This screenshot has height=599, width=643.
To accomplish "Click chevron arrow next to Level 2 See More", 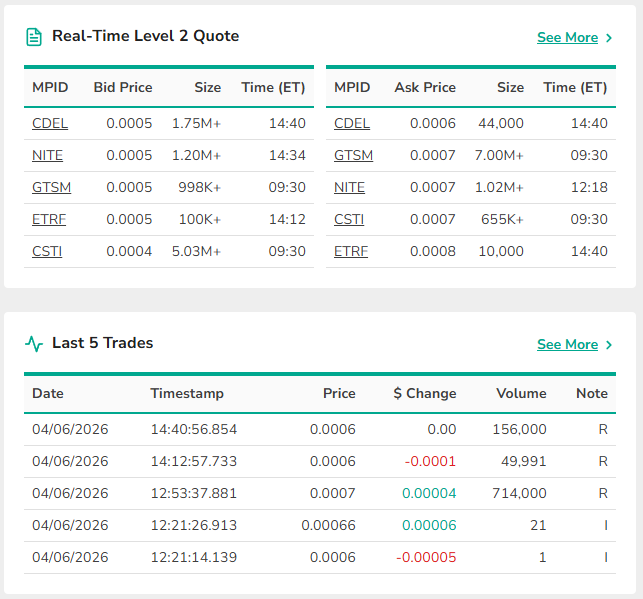I will pyautogui.click(x=609, y=38).
